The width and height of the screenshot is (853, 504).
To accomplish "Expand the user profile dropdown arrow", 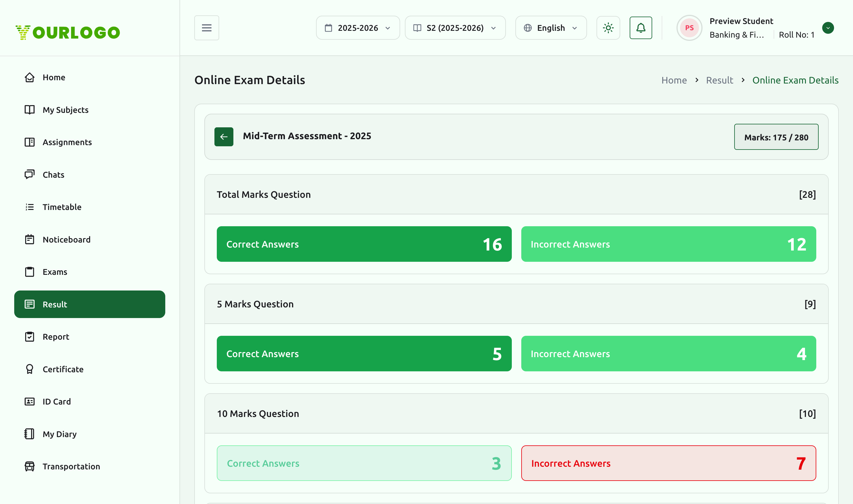I will 828,28.
